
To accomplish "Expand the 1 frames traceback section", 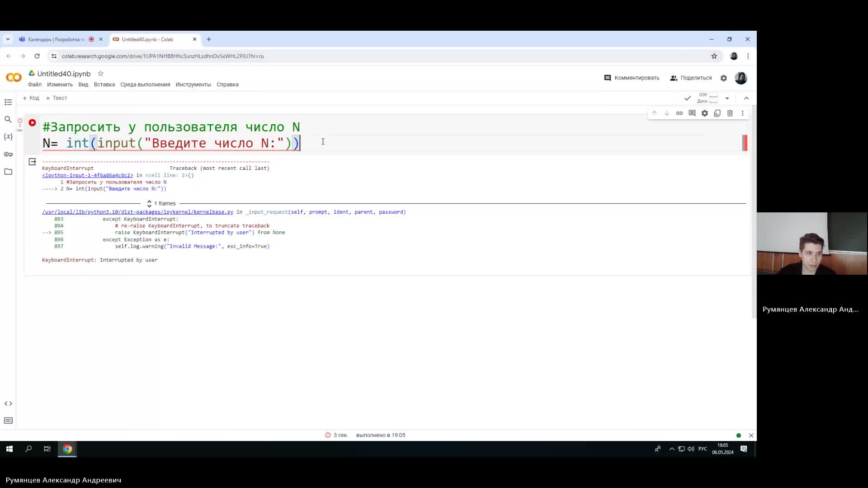I will 161,203.
